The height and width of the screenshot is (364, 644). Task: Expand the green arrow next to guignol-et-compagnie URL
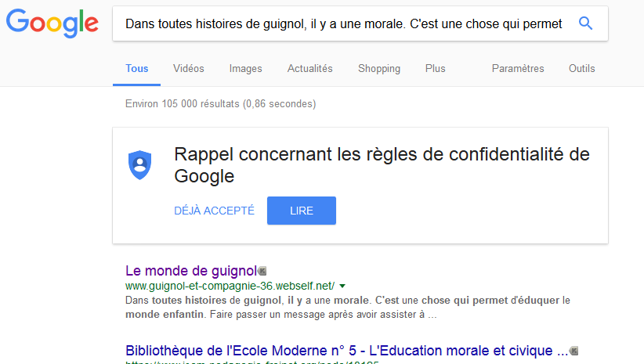pyautogui.click(x=342, y=286)
